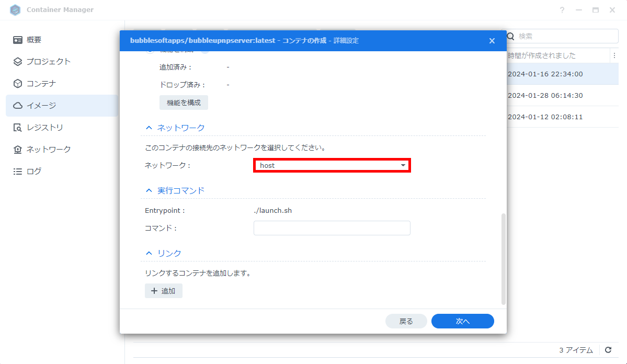Click 追加 to link a container
This screenshot has width=627, height=364.
coord(163,290)
